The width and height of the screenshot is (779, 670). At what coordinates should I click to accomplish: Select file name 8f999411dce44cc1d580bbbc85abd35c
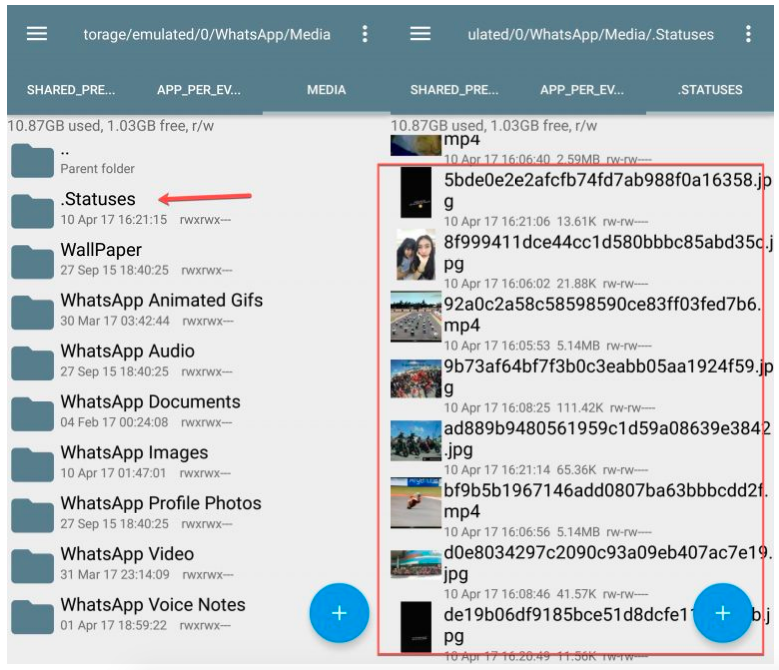(607, 253)
